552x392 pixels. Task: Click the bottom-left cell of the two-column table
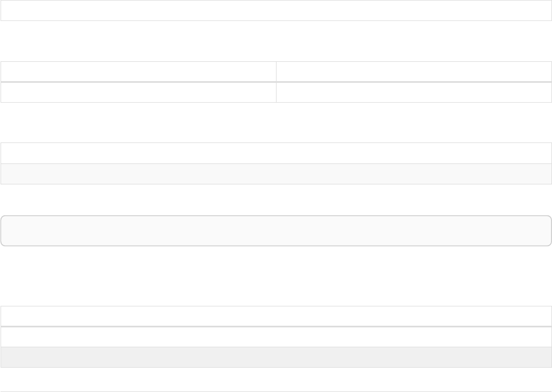click(x=138, y=92)
